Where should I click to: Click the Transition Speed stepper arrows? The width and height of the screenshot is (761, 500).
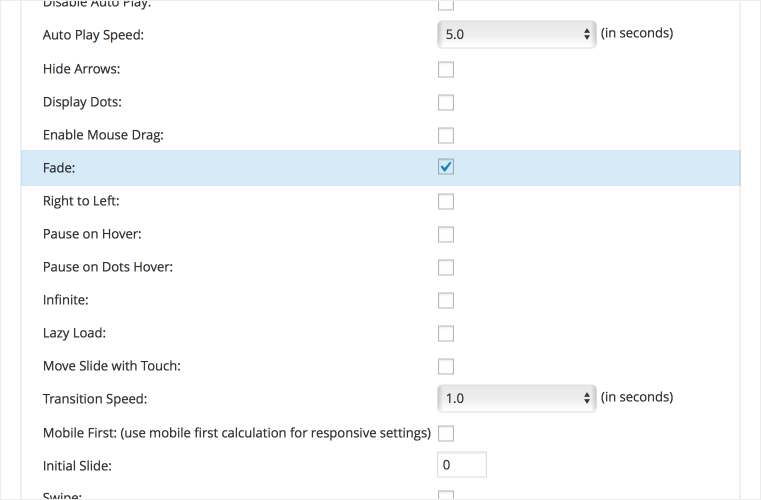point(587,398)
